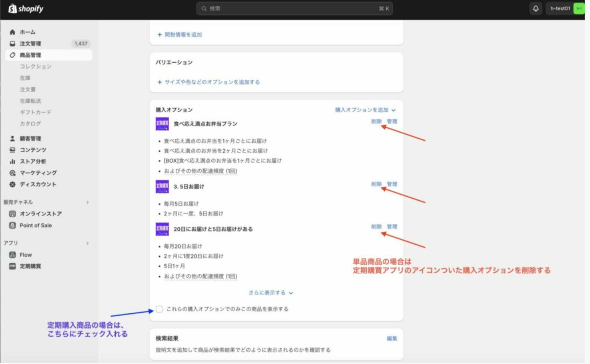Click the h-test01 account button

point(565,9)
